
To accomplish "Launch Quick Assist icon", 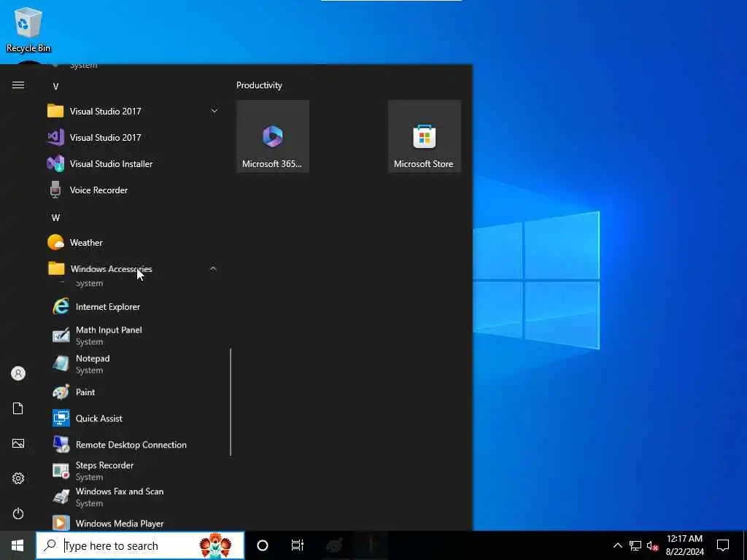I will tap(61, 418).
